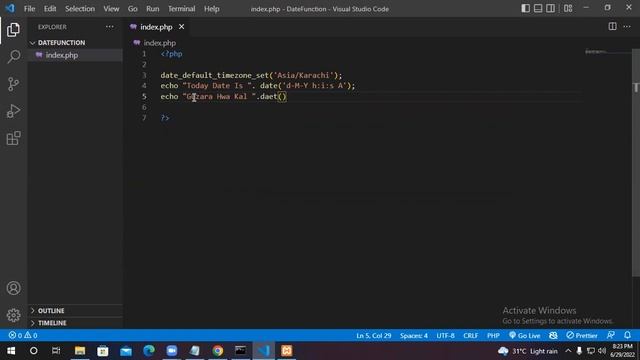Screen dimensions: 640x360
Task: Toggle the primary side bar layout icon
Action: point(526,9)
